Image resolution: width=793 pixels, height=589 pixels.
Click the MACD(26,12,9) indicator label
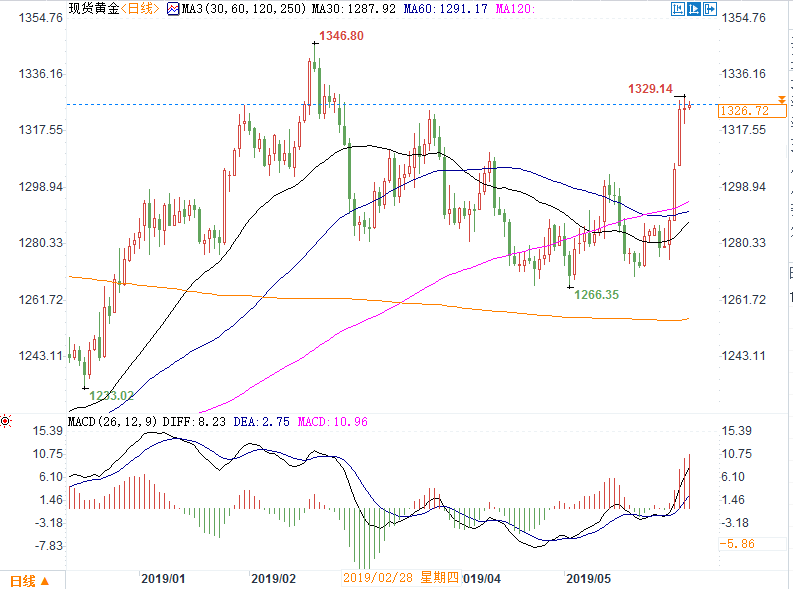pyautogui.click(x=114, y=422)
